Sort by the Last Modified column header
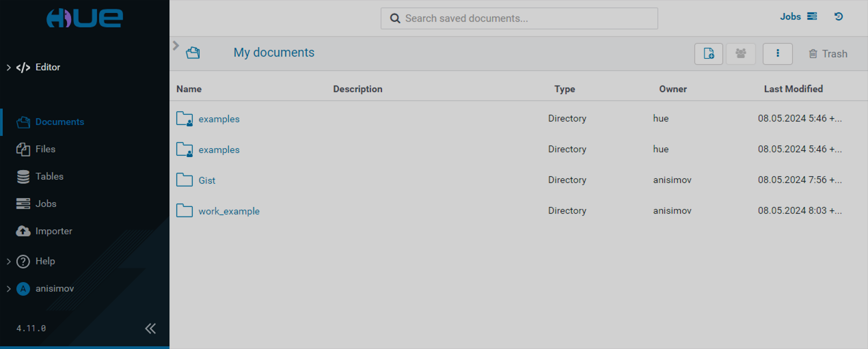 [794, 89]
